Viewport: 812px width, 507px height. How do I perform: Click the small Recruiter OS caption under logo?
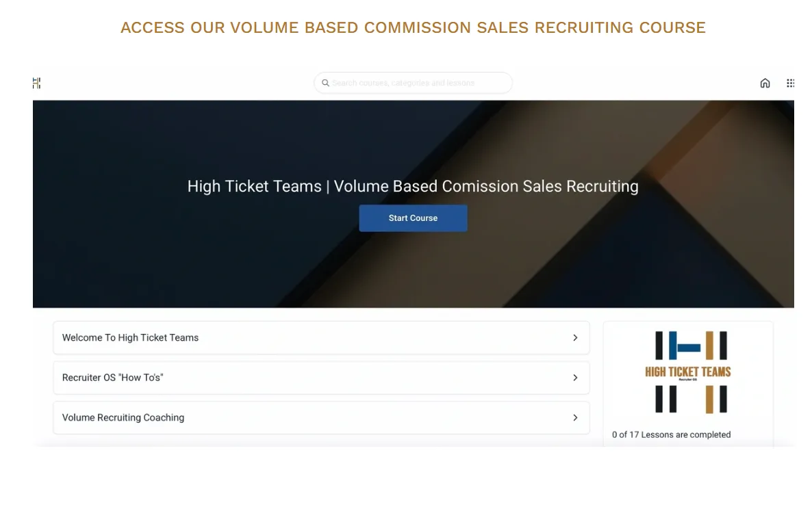(687, 379)
